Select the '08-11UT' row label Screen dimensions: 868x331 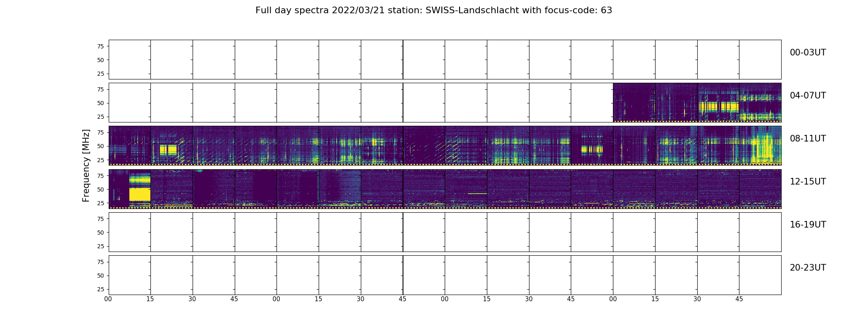[x=808, y=139]
